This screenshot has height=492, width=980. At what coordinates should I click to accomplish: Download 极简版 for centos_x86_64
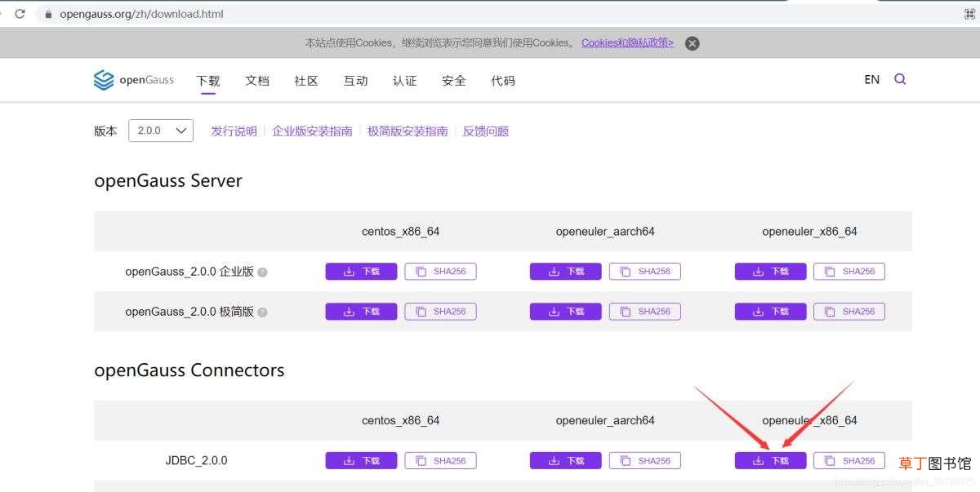pyautogui.click(x=361, y=312)
